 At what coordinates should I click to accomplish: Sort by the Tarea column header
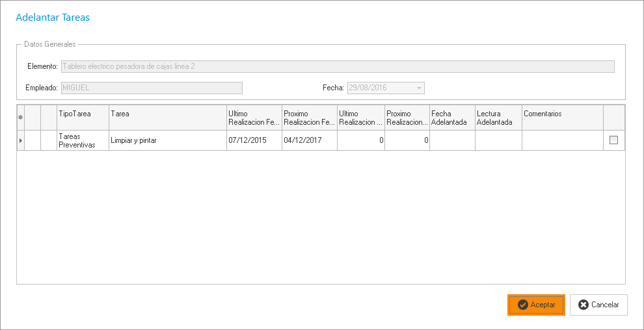(x=167, y=118)
